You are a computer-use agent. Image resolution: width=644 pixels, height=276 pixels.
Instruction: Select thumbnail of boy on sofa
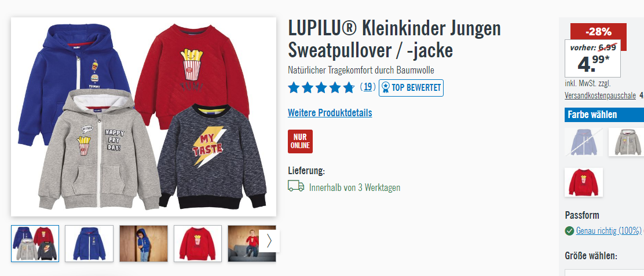point(252,243)
